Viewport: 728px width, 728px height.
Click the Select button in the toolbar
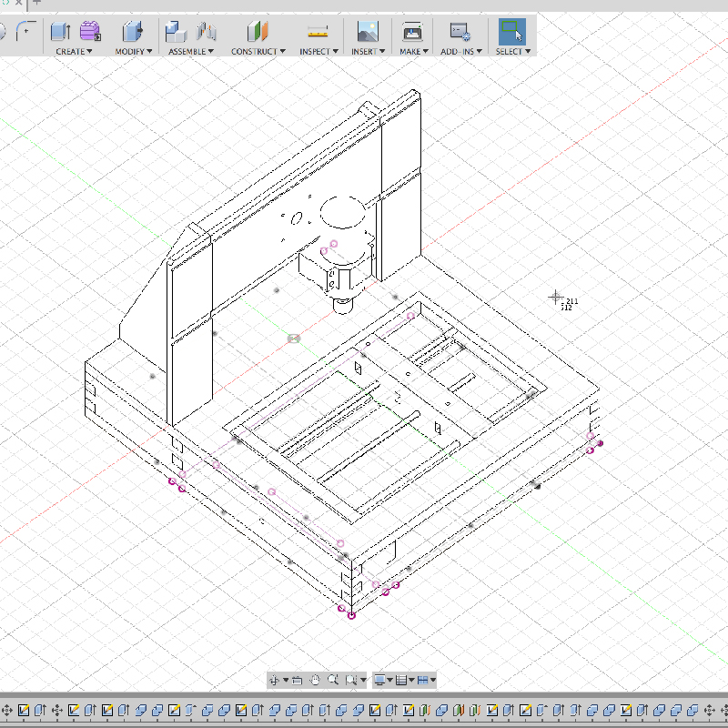pyautogui.click(x=511, y=30)
